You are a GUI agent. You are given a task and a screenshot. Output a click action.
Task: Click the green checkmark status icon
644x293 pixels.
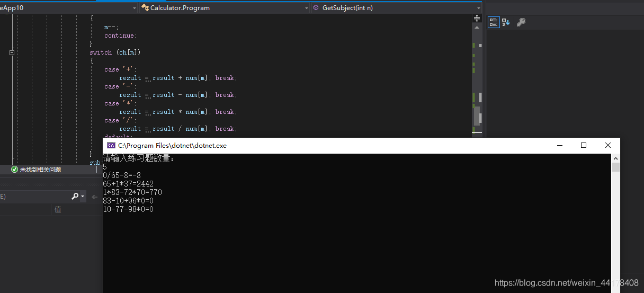tap(15, 170)
